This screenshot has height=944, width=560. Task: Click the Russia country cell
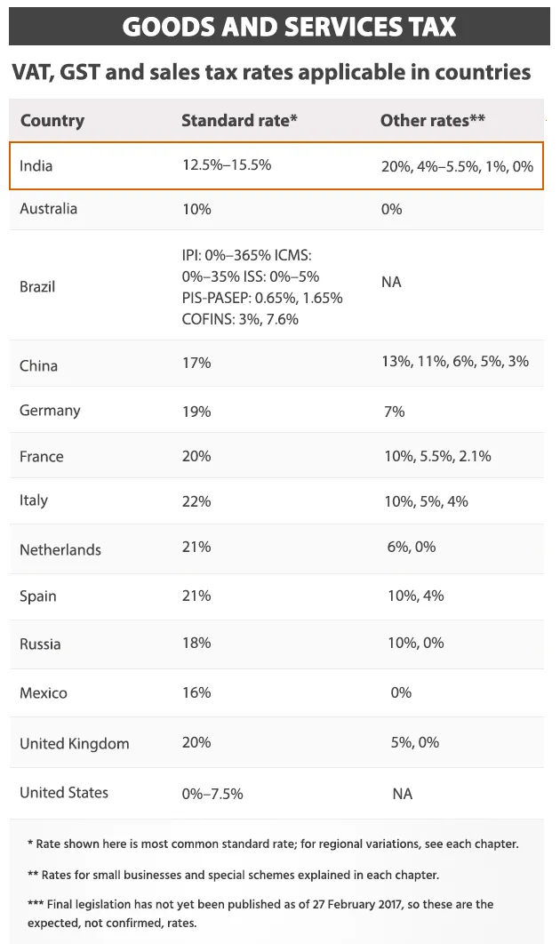40,644
